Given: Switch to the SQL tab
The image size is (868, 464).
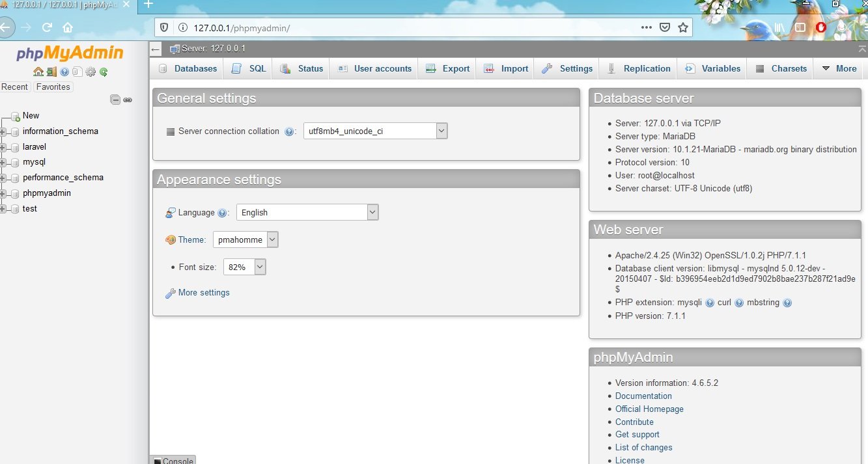Looking at the screenshot, I should (249, 68).
